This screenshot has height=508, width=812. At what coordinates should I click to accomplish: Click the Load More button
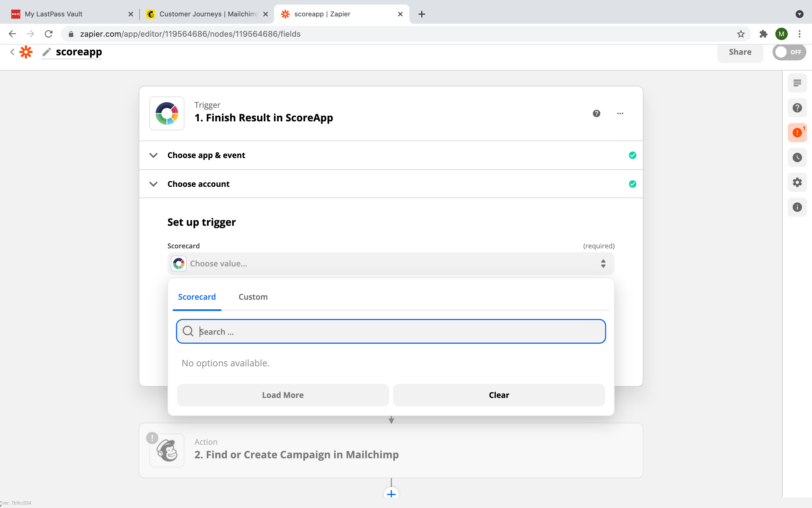pos(283,395)
